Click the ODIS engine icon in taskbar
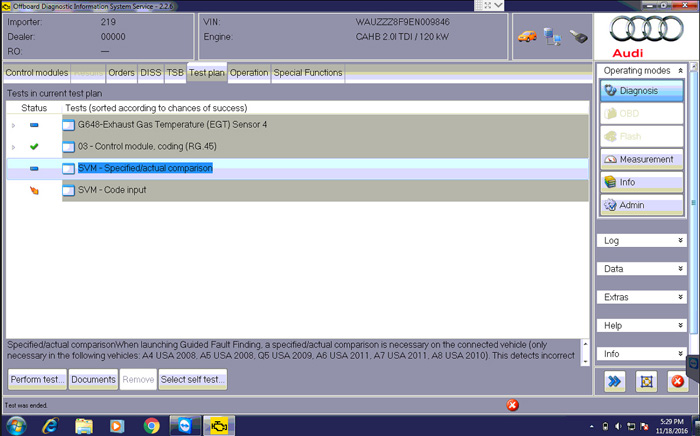Viewport: 700px width, 436px height. point(219,426)
